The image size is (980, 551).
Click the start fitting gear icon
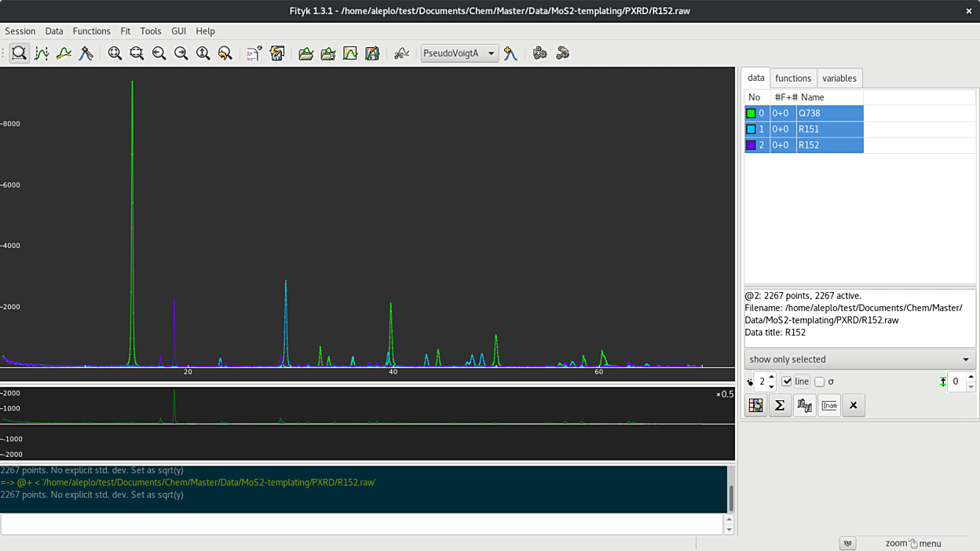539,53
